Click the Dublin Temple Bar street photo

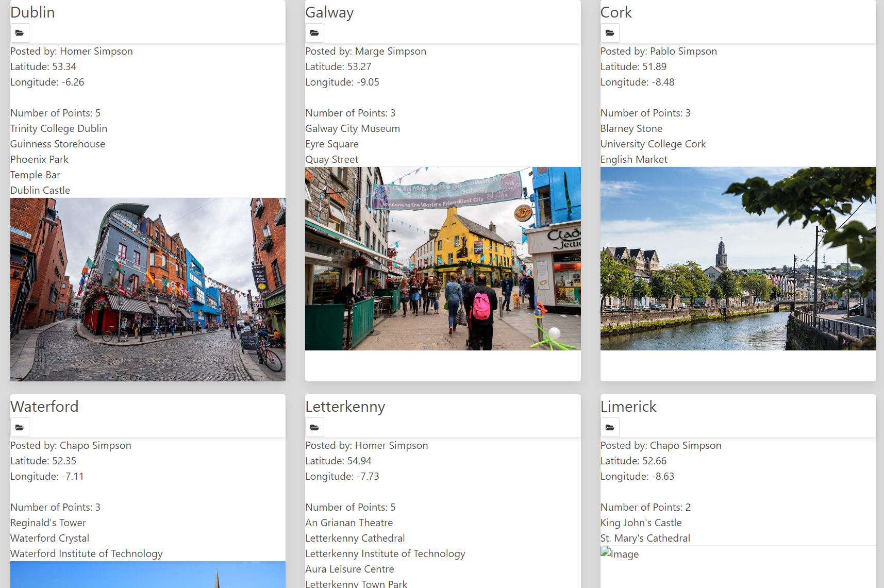(x=148, y=290)
